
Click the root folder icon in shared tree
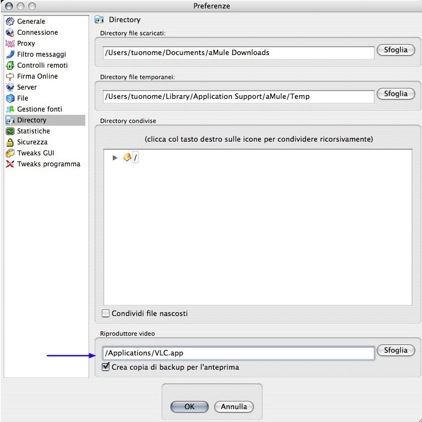(127, 157)
